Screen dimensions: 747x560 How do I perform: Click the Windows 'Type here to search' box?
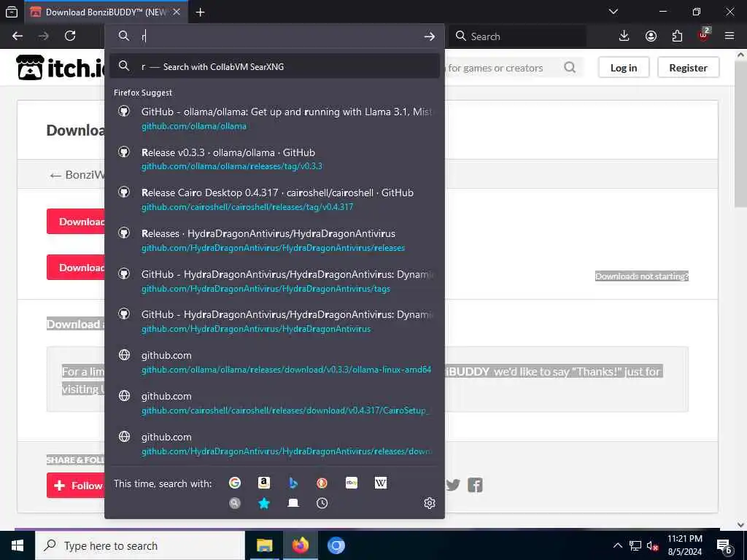(139, 545)
